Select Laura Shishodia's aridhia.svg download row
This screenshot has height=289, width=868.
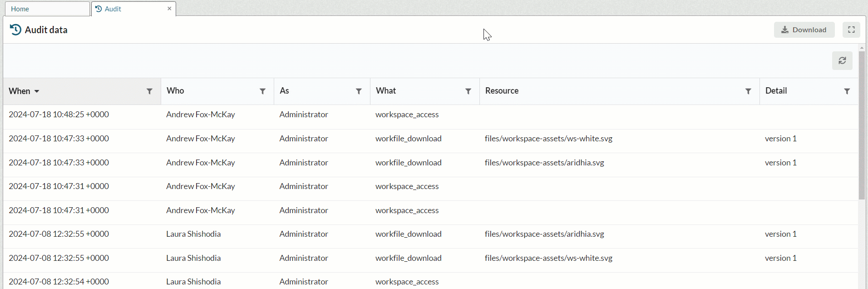coord(544,234)
